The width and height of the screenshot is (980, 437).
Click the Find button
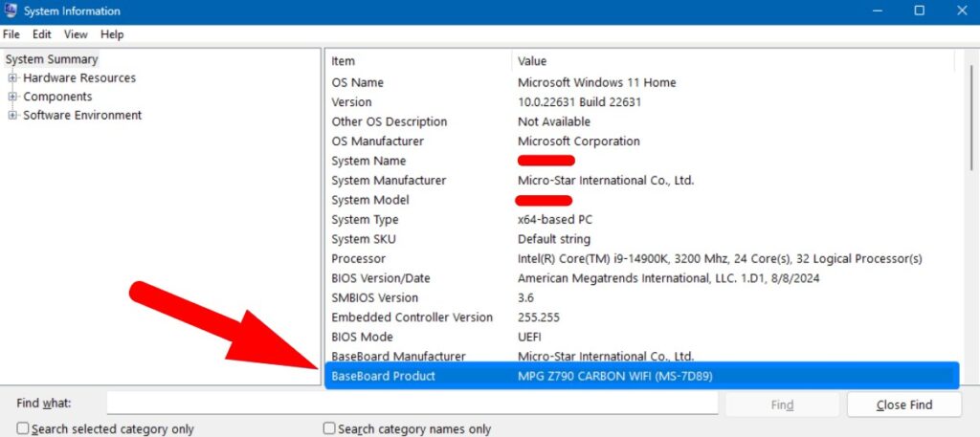782,404
